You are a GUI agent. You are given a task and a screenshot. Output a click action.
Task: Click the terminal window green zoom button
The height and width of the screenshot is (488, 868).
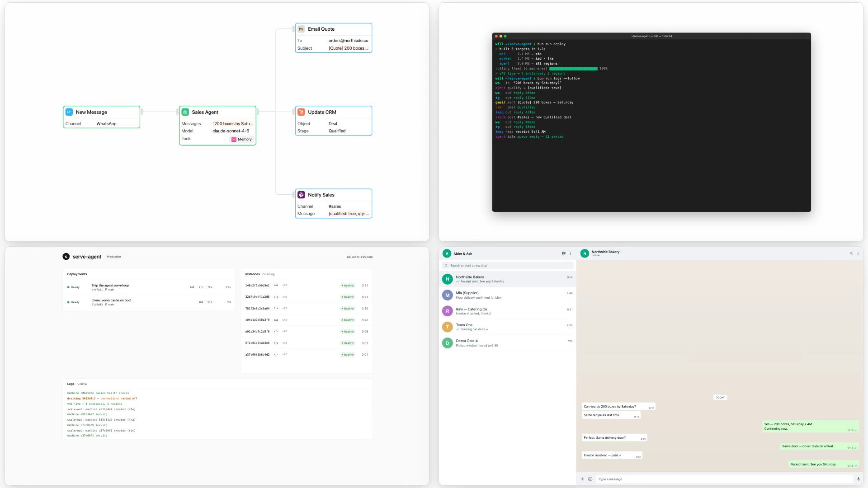505,36
